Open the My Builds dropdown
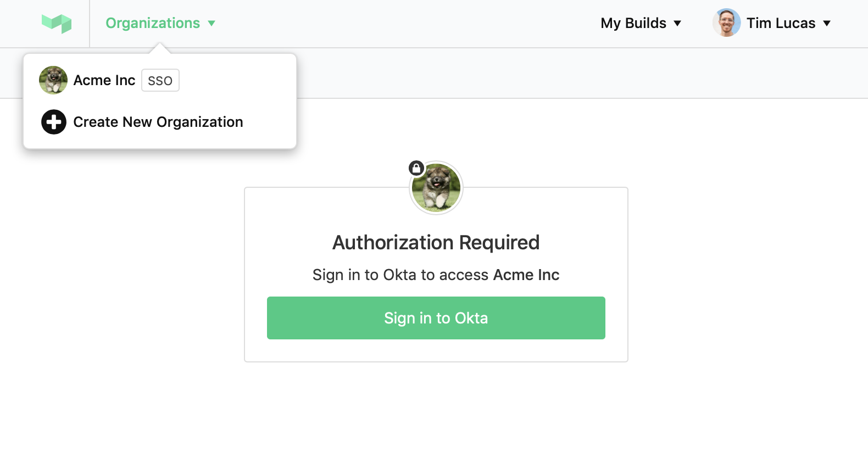Image resolution: width=868 pixels, height=458 pixels. [x=641, y=23]
